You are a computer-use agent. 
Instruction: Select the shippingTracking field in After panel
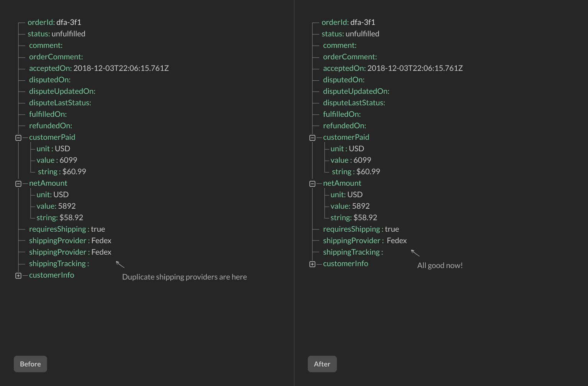pyautogui.click(x=353, y=252)
